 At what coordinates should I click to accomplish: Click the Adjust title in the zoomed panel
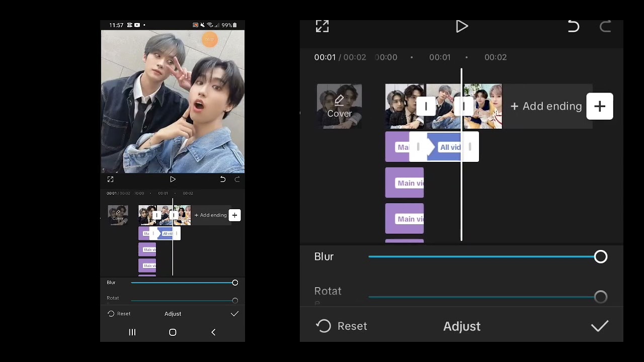[x=462, y=326]
